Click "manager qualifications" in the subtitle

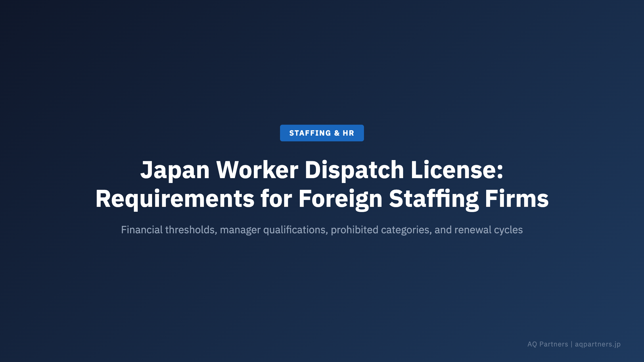tap(274, 230)
